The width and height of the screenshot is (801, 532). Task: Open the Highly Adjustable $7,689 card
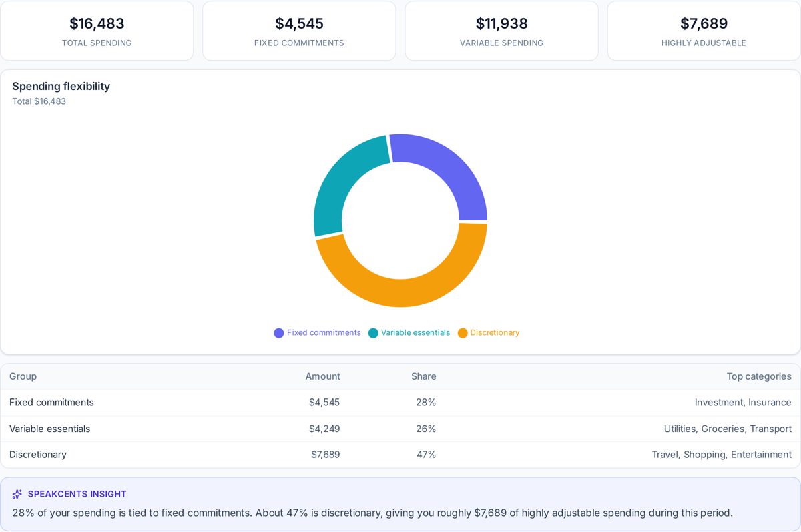point(704,31)
